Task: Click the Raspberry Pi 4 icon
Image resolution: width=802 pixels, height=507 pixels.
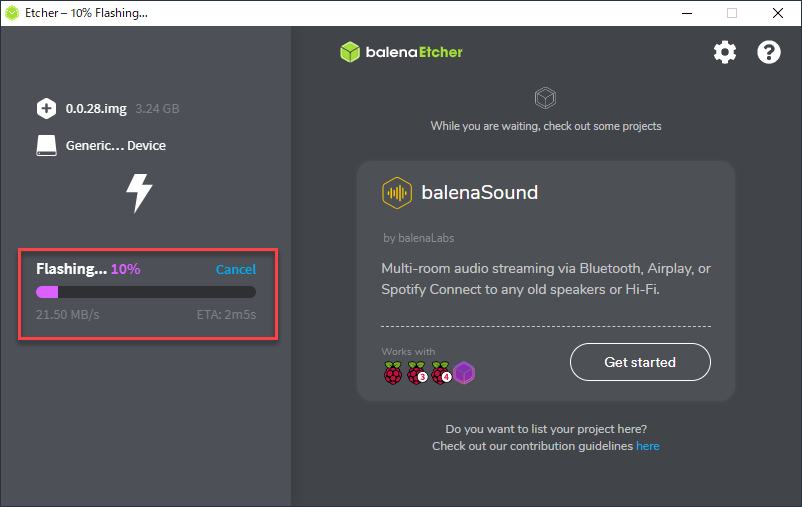Action: click(441, 372)
